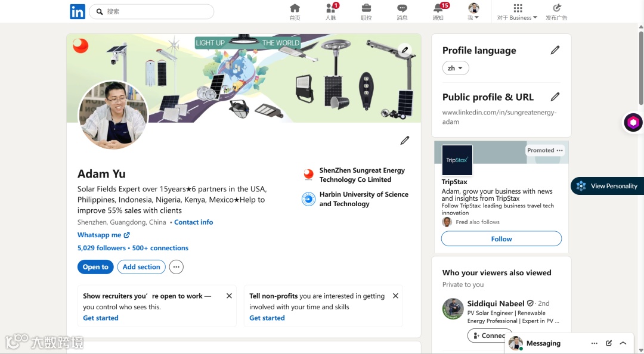The image size is (644, 354).
Task: Get started on non-profits interest
Action: pyautogui.click(x=267, y=318)
